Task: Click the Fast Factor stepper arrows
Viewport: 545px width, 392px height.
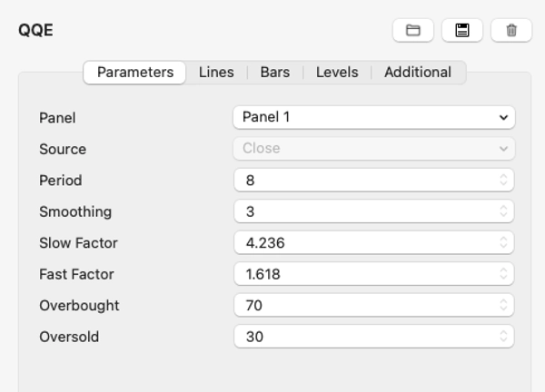Action: tap(503, 274)
